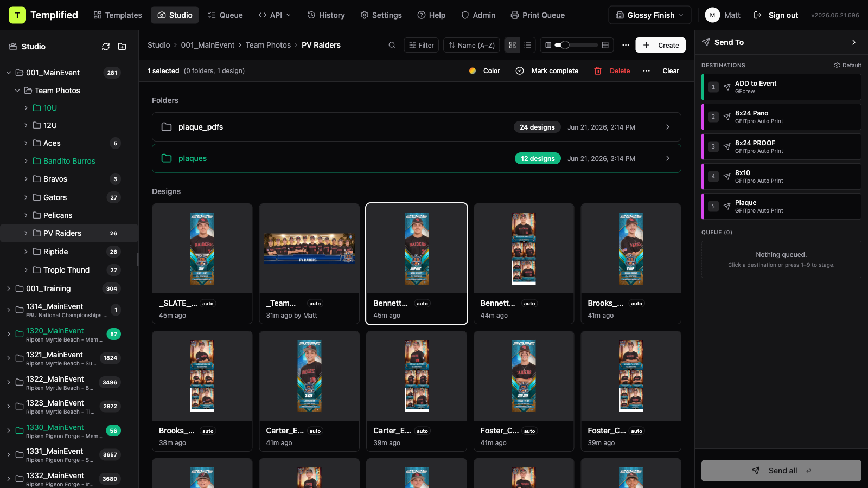Image resolution: width=868 pixels, height=488 pixels.
Task: Click the Templified logo icon
Action: (17, 15)
